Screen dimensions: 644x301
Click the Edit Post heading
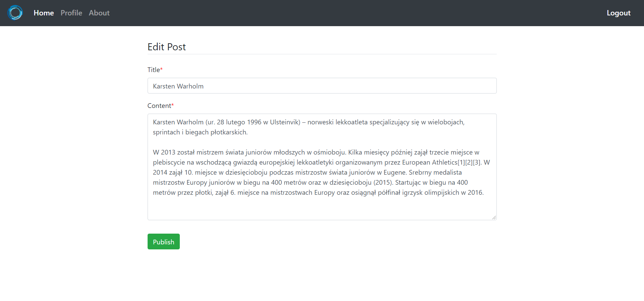coord(167,47)
